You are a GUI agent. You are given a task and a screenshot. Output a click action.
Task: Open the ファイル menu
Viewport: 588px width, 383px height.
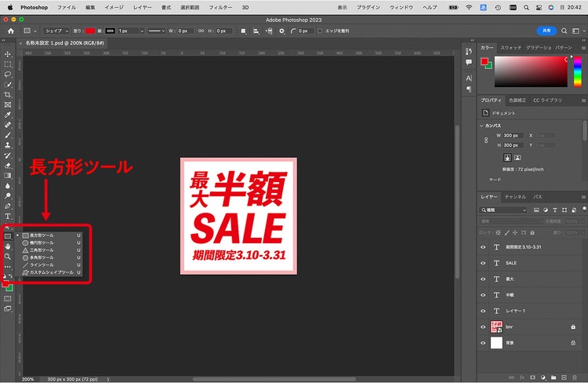click(67, 7)
